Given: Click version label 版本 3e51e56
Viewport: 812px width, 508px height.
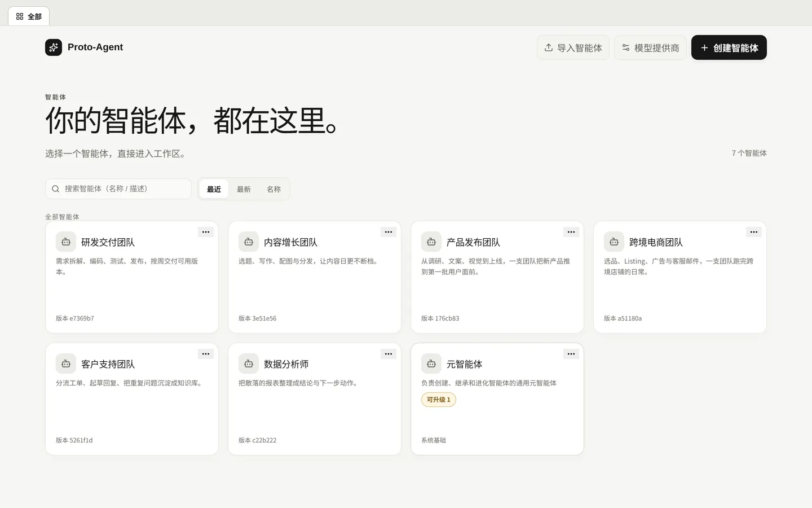Looking at the screenshot, I should tap(257, 318).
